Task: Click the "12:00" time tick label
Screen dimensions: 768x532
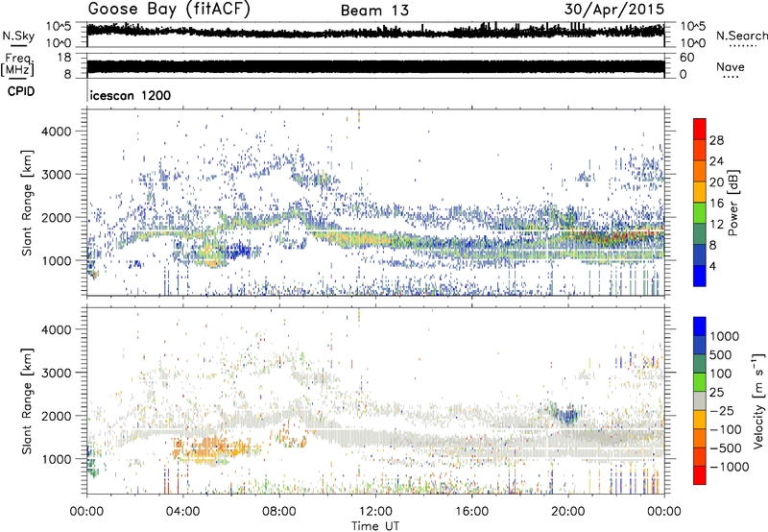Action: [375, 512]
